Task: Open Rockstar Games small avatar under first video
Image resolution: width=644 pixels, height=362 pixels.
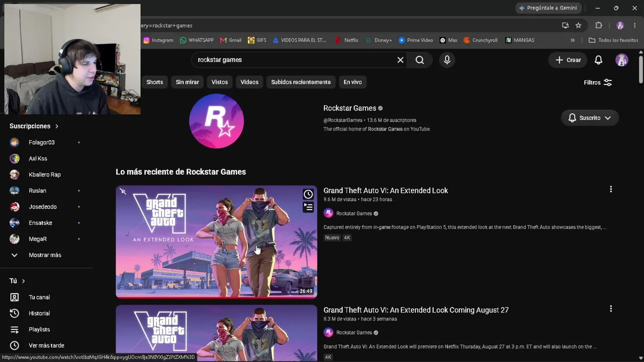Action: tap(329, 213)
